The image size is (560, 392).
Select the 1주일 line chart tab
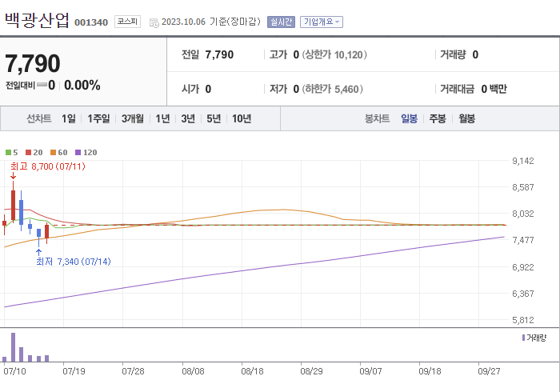(x=98, y=118)
